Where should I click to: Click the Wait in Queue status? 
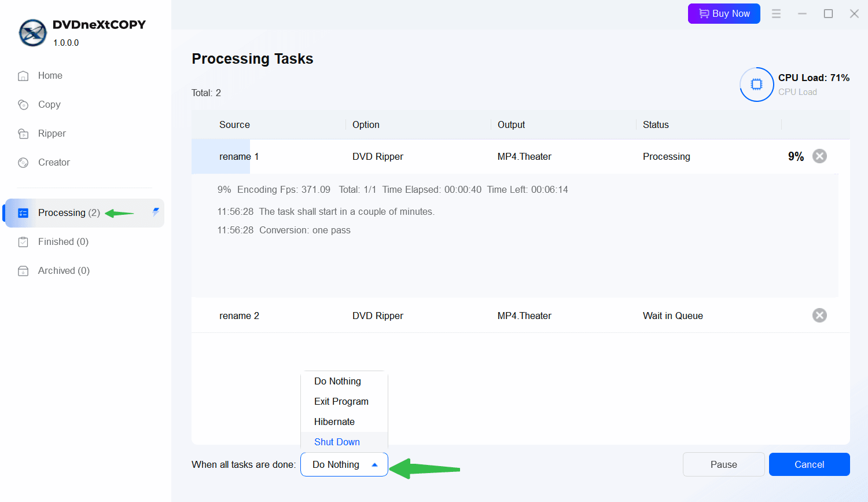[x=672, y=316]
